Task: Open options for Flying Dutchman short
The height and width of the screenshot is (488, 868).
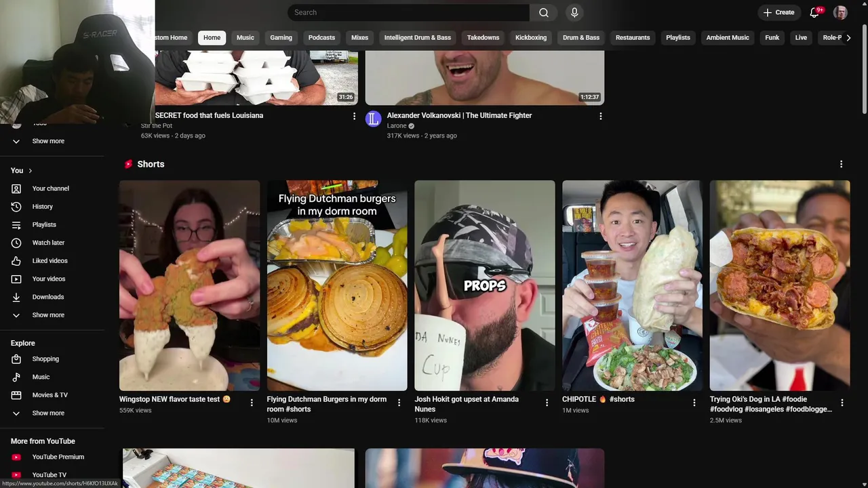Action: (399, 403)
